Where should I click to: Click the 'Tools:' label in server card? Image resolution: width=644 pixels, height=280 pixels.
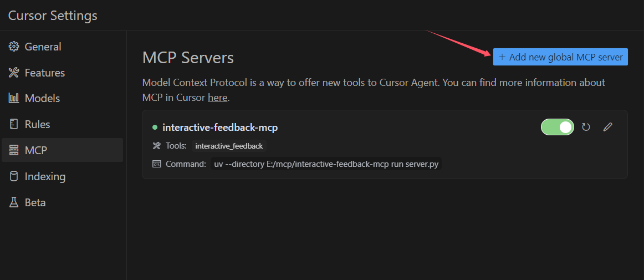[x=177, y=146]
